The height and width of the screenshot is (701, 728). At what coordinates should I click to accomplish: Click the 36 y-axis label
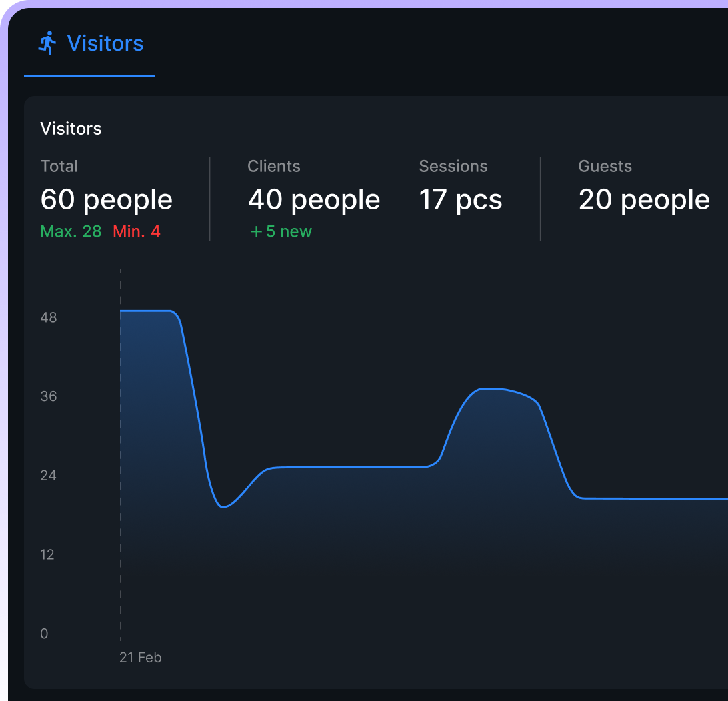(49, 397)
